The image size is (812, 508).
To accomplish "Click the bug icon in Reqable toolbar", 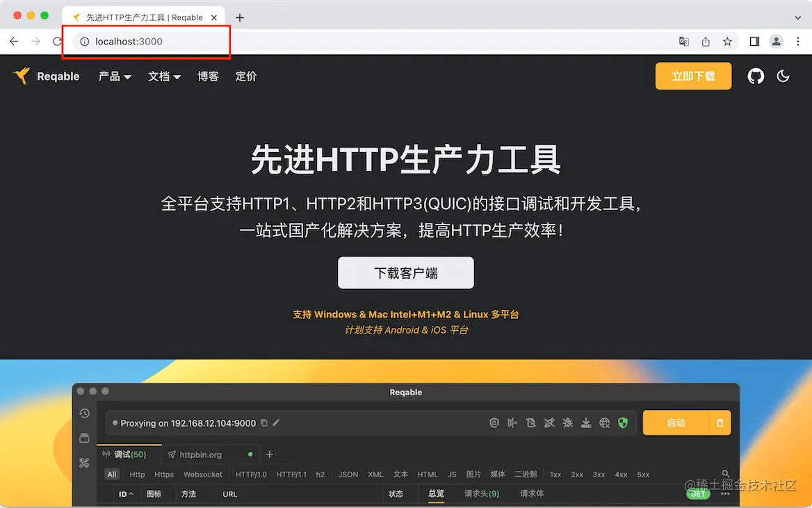I will coord(567,423).
